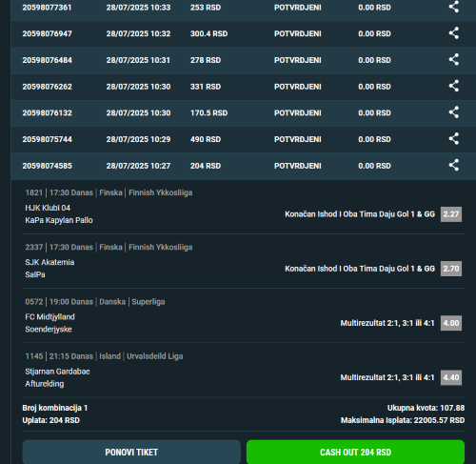The height and width of the screenshot is (464, 476).
Task: Share the expanded ticket 20598074585
Action: click(454, 165)
